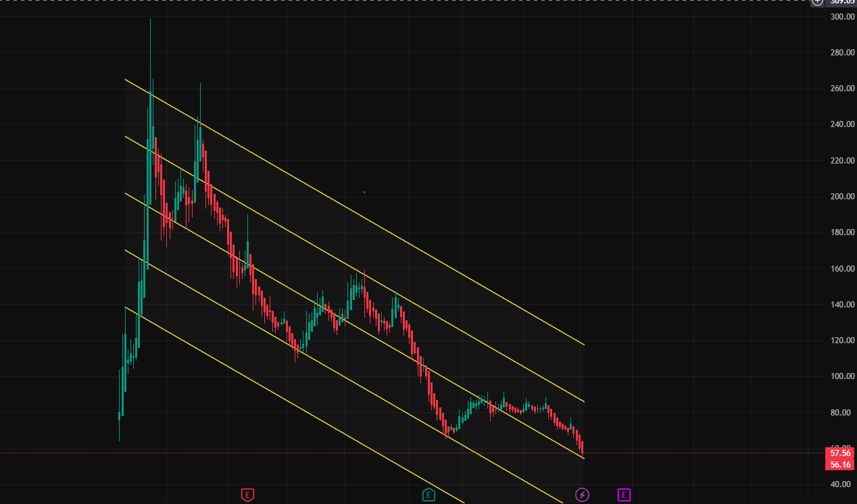Select the small purple dot on chart
The width and height of the screenshot is (857, 504).
(x=364, y=193)
